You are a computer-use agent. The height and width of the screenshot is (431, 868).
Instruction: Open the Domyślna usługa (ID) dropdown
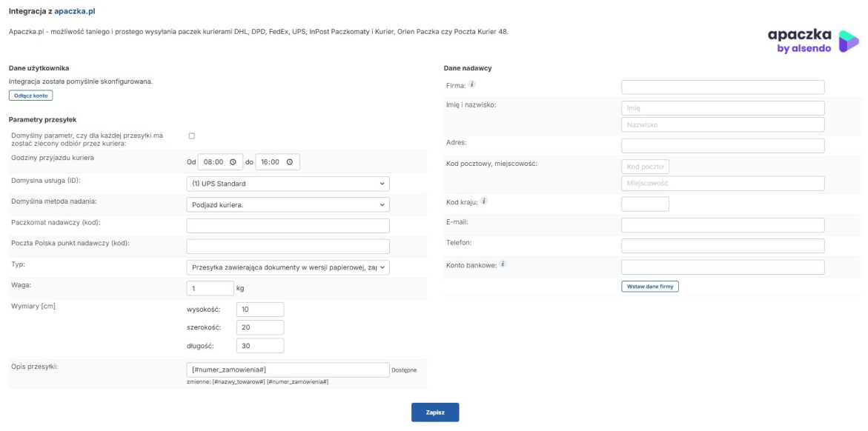pos(288,184)
